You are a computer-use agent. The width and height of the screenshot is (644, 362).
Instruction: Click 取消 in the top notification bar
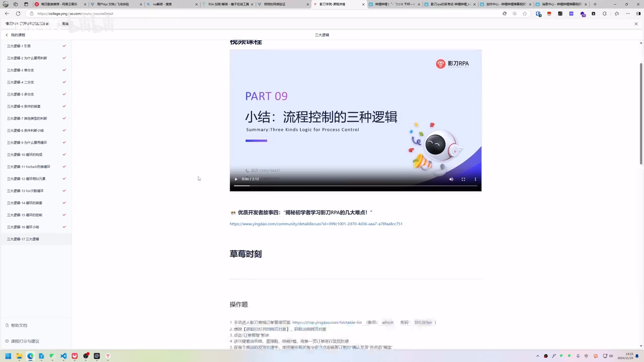[65, 24]
